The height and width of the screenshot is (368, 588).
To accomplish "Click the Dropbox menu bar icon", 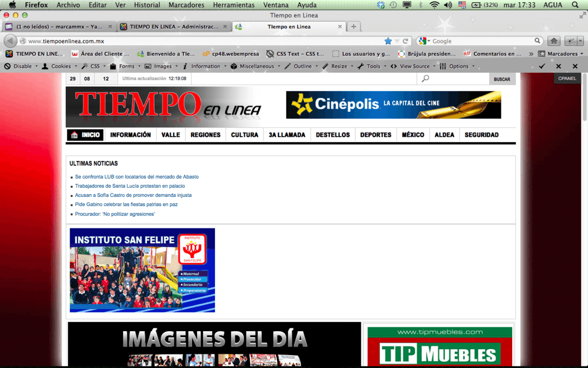I will (381, 5).
